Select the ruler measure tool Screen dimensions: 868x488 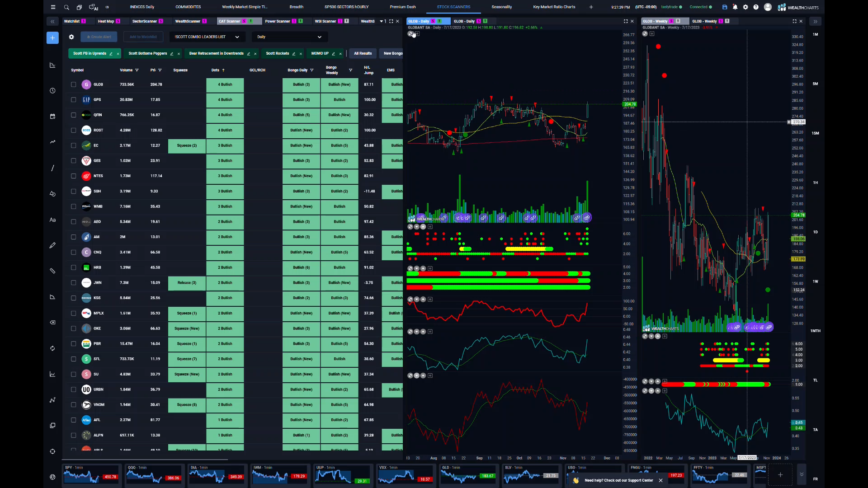[x=52, y=271]
